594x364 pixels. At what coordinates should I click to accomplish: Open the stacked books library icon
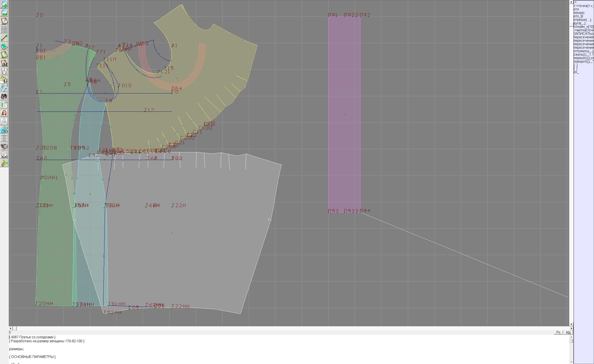pyautogui.click(x=4, y=147)
